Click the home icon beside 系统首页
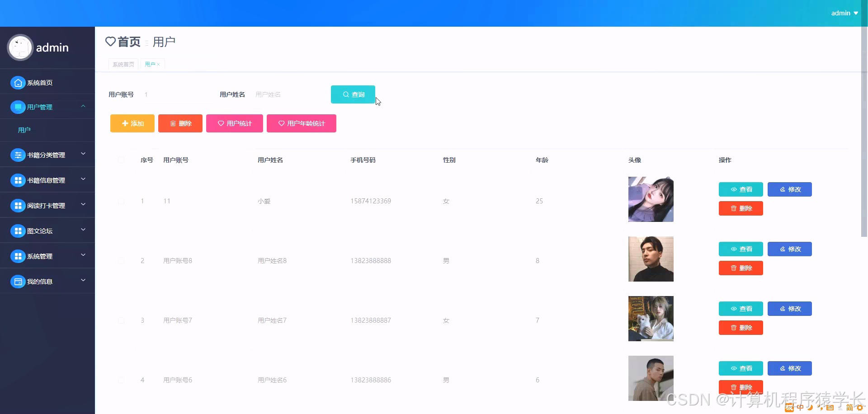This screenshot has width=868, height=414. pos(18,83)
